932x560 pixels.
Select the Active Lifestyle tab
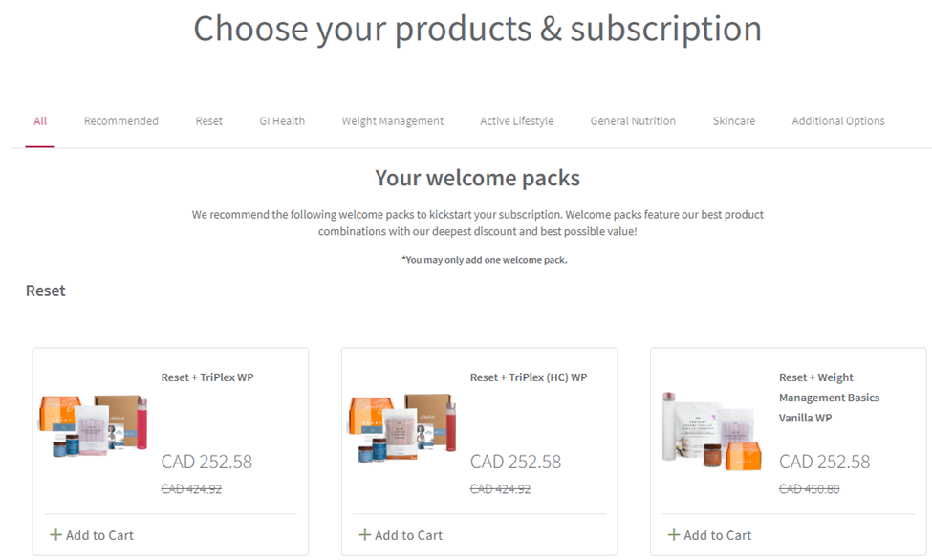516,121
